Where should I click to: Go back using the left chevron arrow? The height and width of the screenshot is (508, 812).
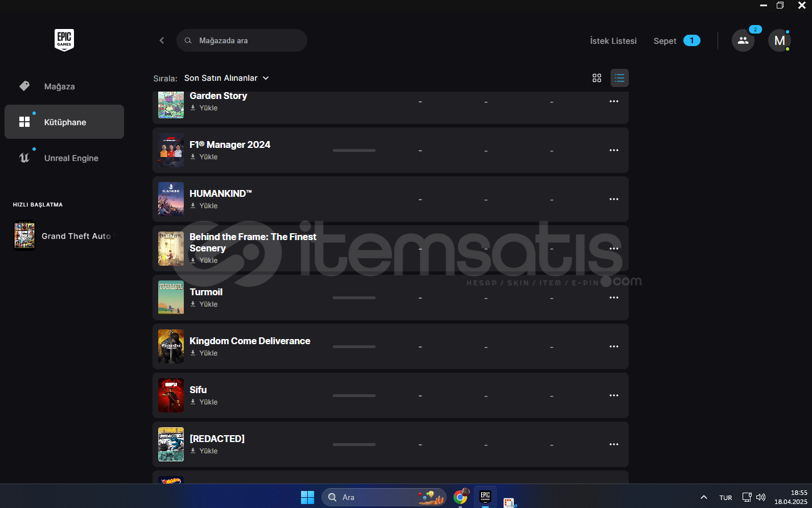coord(162,40)
